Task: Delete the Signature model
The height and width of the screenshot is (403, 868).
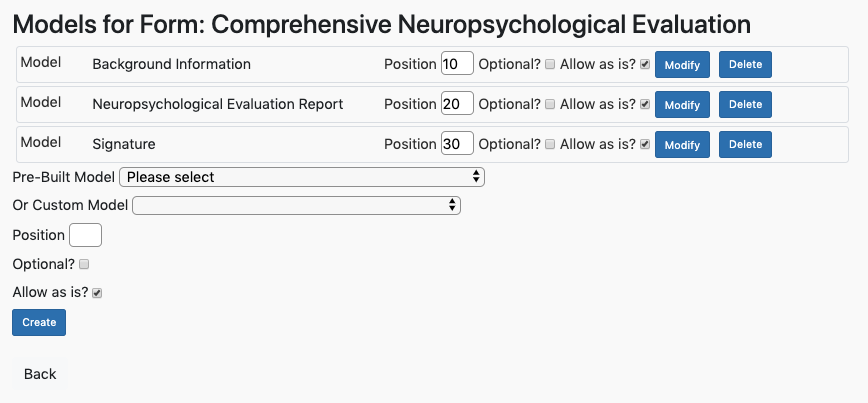Action: [x=745, y=144]
